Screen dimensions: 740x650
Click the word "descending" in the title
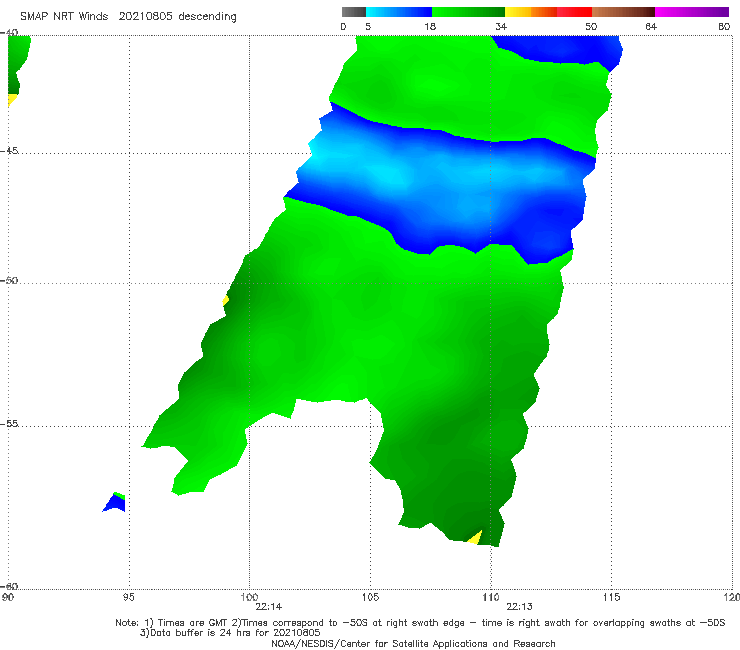(208, 17)
